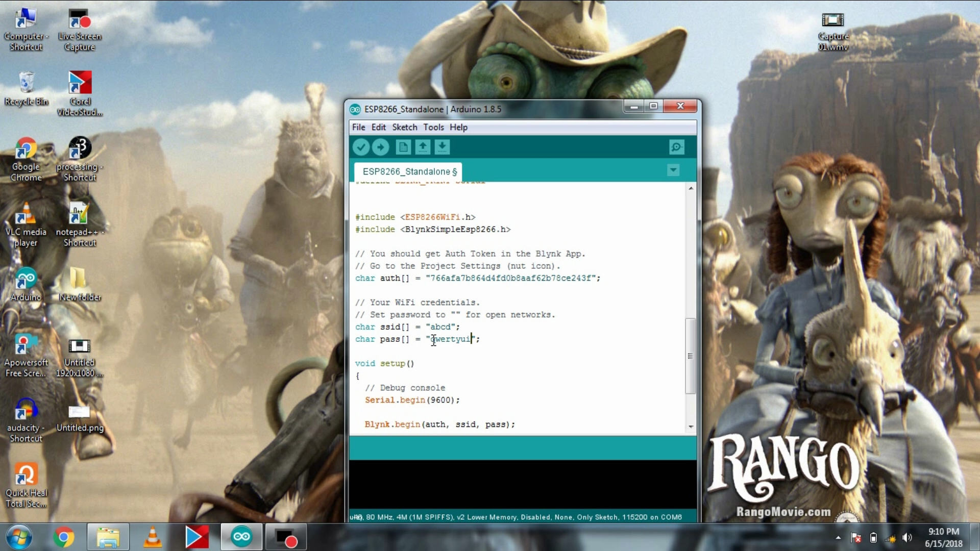The height and width of the screenshot is (551, 980).
Task: Click the Serial.begin(9600) line
Action: (412, 400)
